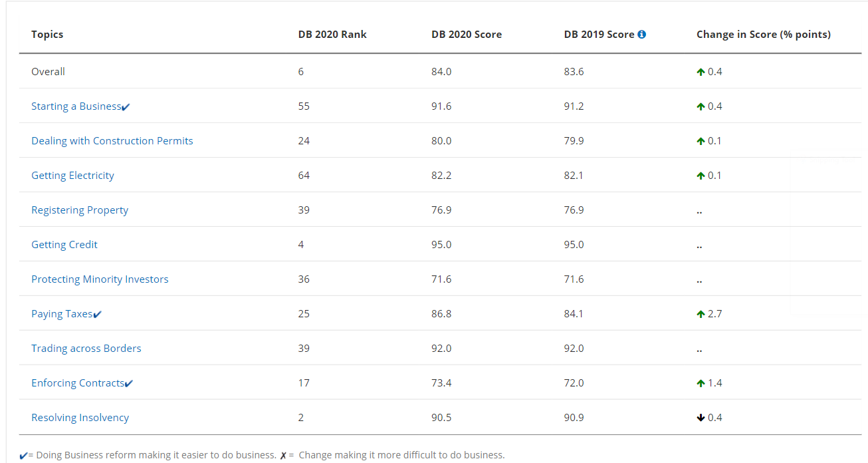
Task: Go to Getting Electricity topic
Action: [x=72, y=176]
